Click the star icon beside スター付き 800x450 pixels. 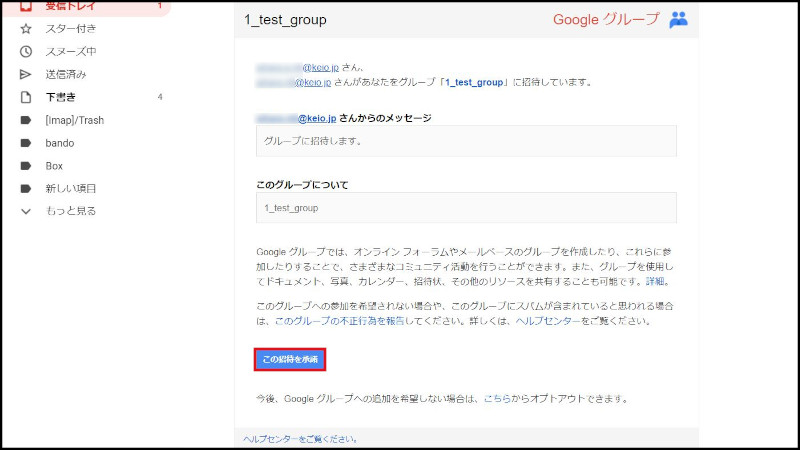(26, 29)
